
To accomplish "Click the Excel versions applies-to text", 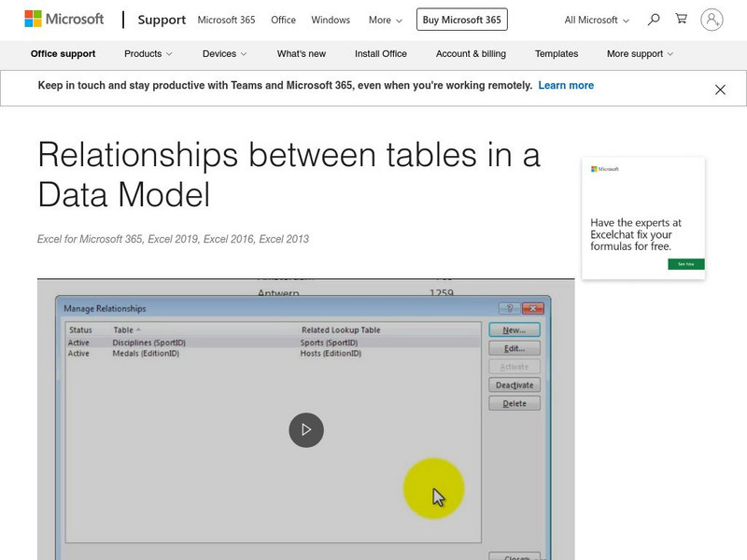I will coord(173,239).
